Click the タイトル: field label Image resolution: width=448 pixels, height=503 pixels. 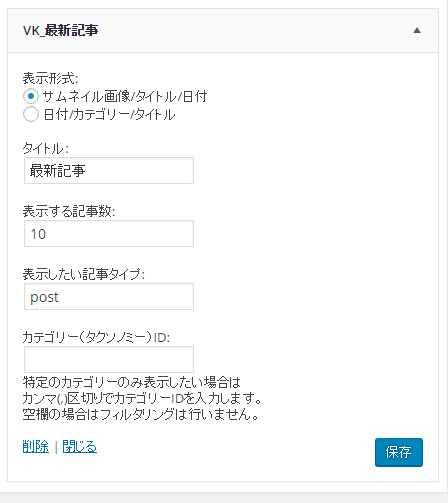[46, 148]
